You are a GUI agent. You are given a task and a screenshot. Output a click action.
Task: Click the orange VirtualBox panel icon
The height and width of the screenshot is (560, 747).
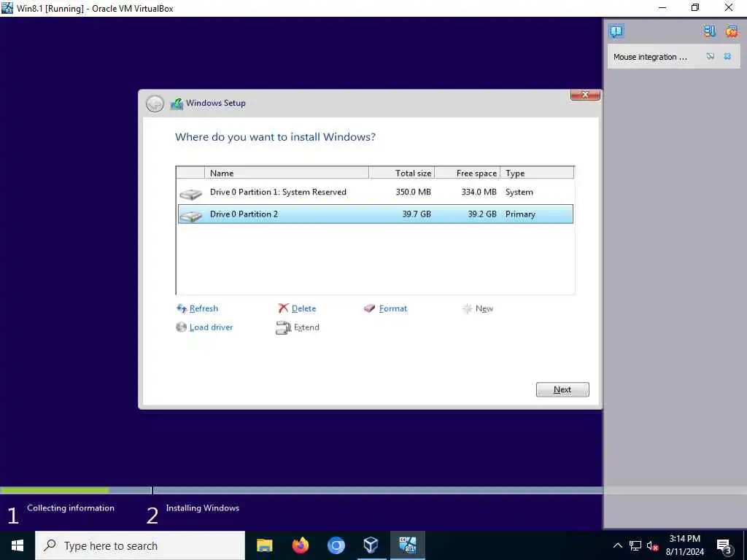point(731,31)
